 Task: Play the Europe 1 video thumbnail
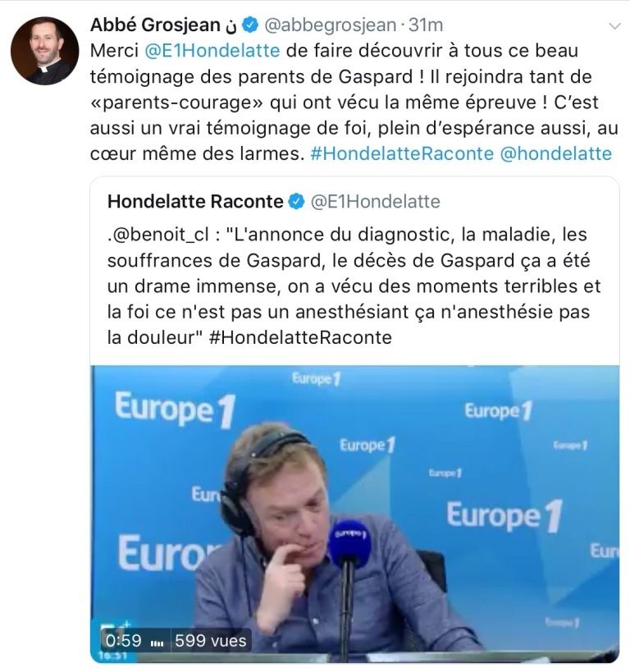pyautogui.click(x=355, y=514)
